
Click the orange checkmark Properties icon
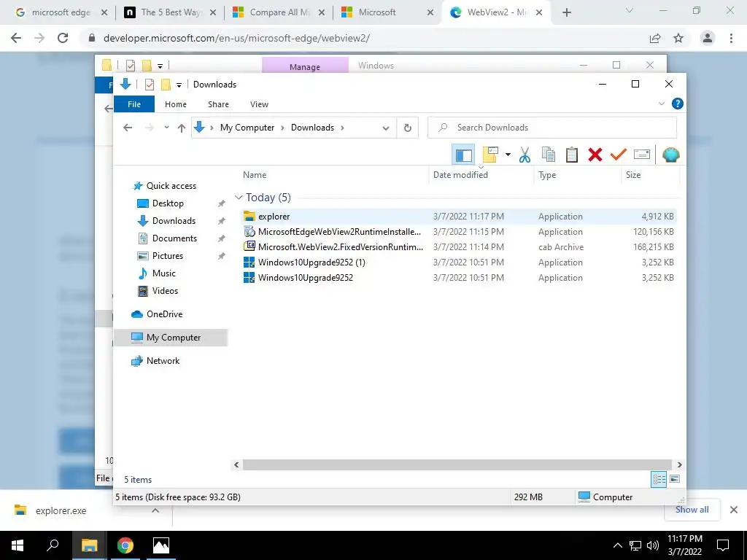(x=618, y=155)
